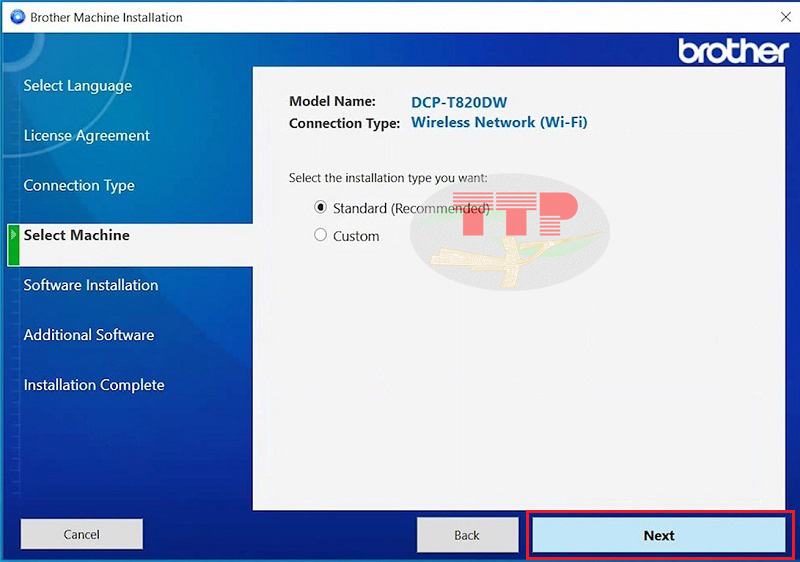Screen dimensions: 800x562
Task: Click the model name DCP-T820DW
Action: coord(459,102)
